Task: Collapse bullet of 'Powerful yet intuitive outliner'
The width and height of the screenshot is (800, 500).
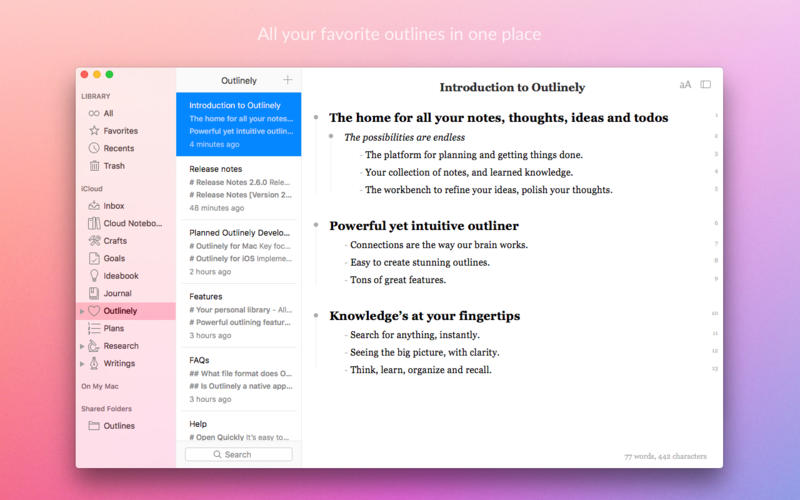Action: tap(316, 225)
